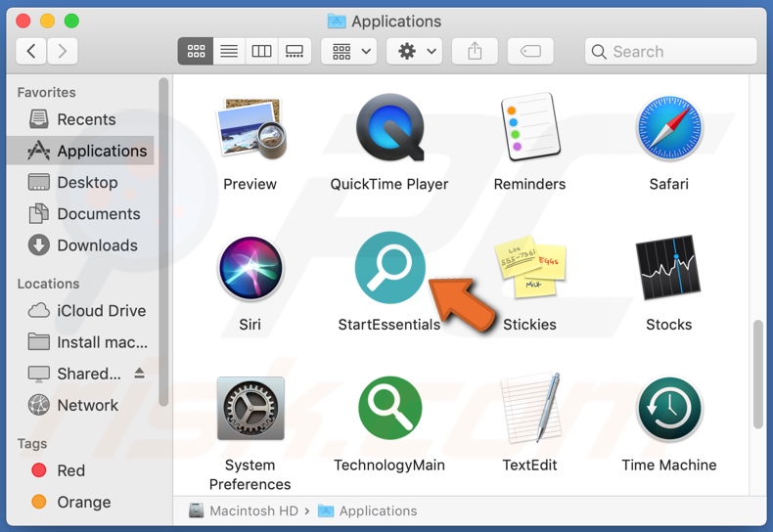773x532 pixels.
Task: Eject the Shared volume in sidebar
Action: pyautogui.click(x=139, y=374)
